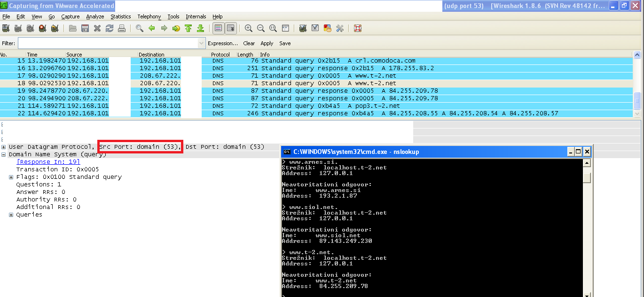This screenshot has width=644, height=297.
Task: Follow the Response In: 19 link
Action: tap(48, 162)
